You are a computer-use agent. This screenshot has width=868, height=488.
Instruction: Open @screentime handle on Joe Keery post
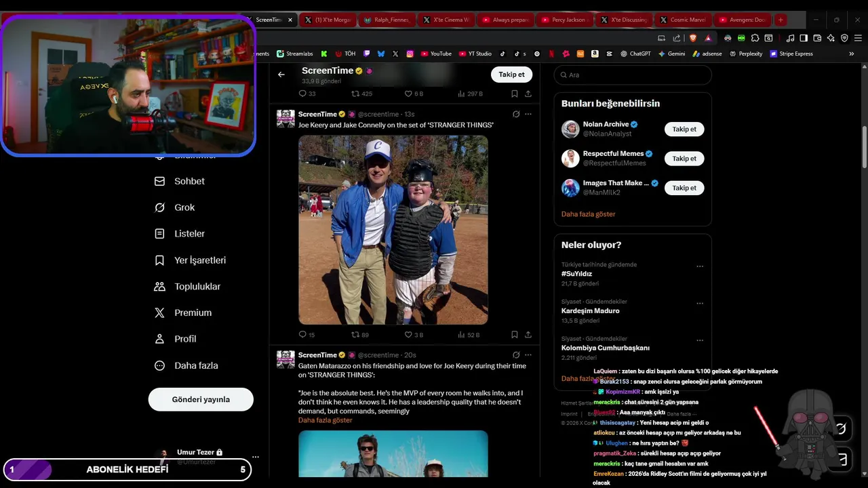coord(378,114)
